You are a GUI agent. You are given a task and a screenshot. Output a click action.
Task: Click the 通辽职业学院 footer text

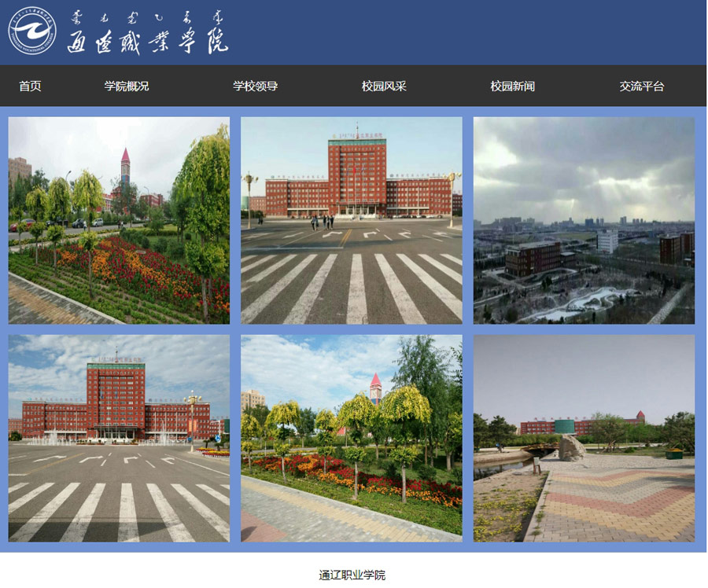pos(352,575)
